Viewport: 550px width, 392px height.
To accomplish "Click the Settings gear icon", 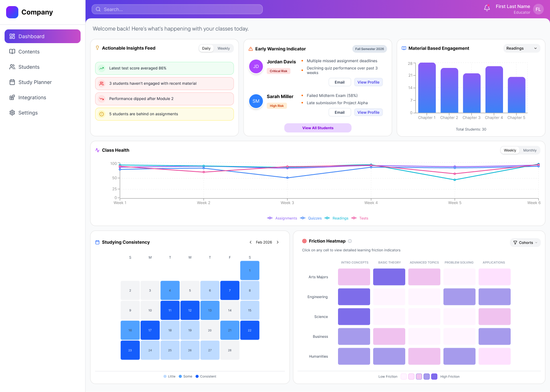I will point(12,113).
